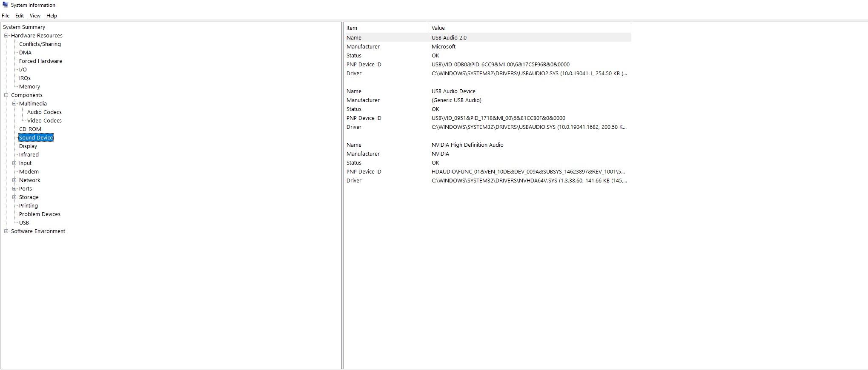Screen dimensions: 868x370
Task: Expand the Storage node
Action: pyautogui.click(x=14, y=197)
